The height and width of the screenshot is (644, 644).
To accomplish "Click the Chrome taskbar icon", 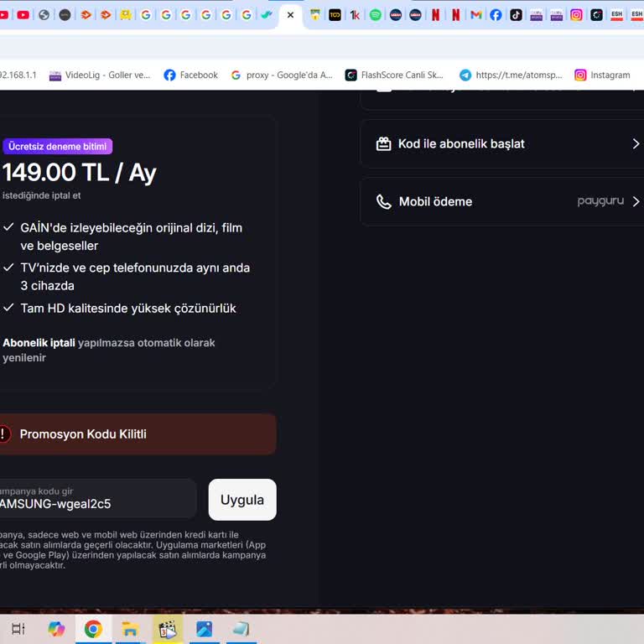I will pyautogui.click(x=93, y=629).
